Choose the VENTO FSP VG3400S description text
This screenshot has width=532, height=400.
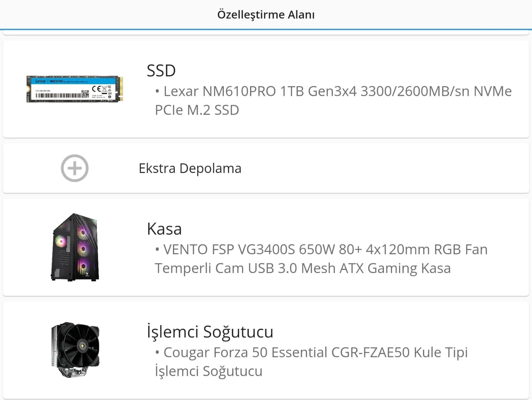(x=321, y=259)
